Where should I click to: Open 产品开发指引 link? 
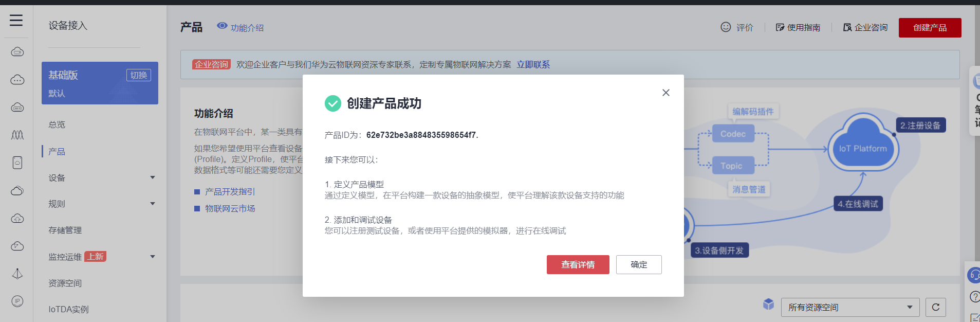coord(230,192)
